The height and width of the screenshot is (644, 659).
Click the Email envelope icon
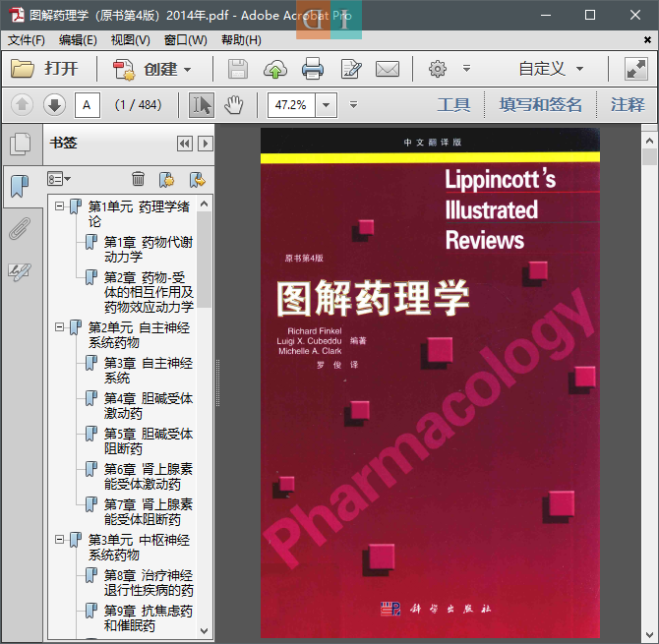tap(388, 69)
